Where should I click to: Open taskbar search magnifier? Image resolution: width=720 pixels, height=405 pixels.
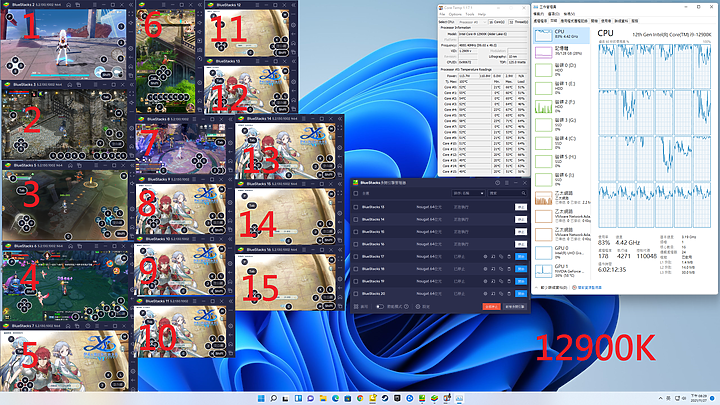[274, 398]
